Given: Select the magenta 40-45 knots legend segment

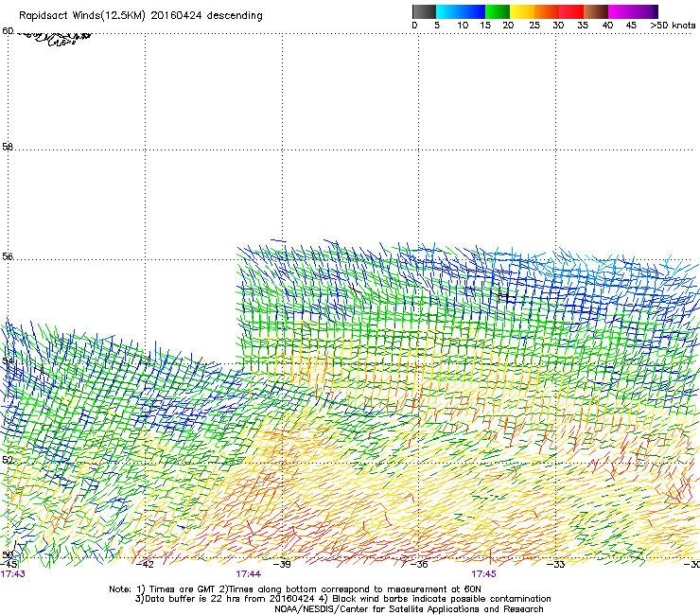Looking at the screenshot, I should (621, 11).
